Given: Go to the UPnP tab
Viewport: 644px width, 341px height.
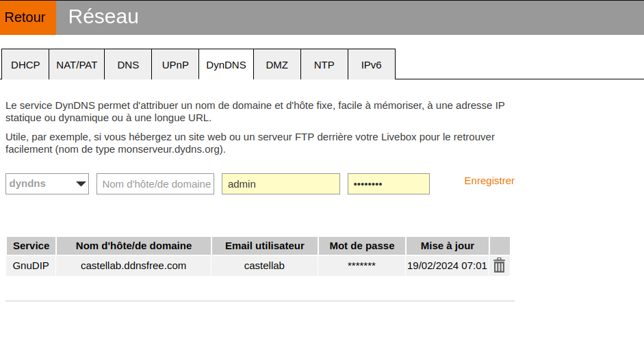Looking at the screenshot, I should click(x=175, y=66).
